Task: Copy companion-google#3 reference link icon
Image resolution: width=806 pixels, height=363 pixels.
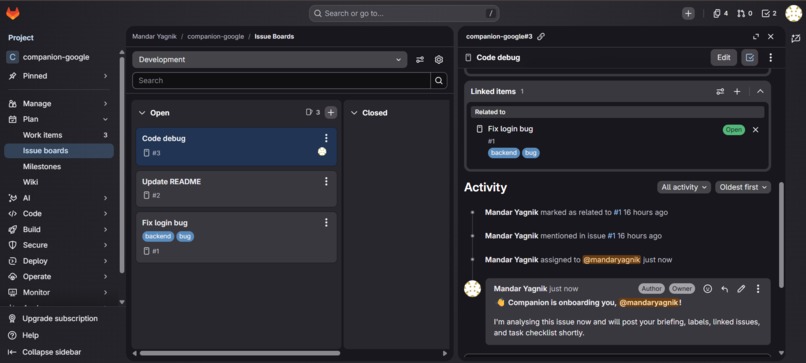Action: coord(541,37)
